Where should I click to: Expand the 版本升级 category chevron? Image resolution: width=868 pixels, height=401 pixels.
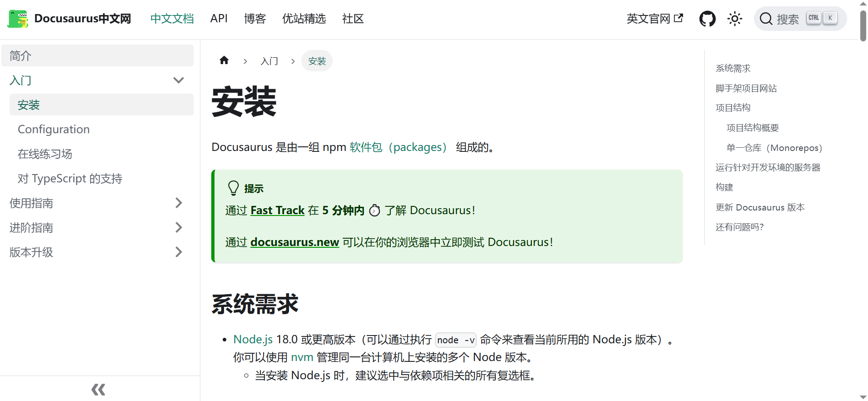[x=179, y=252]
